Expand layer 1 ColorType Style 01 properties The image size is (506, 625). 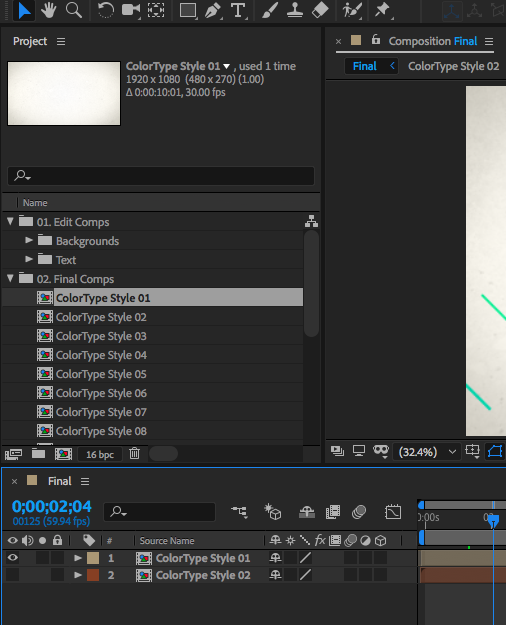pos(78,558)
